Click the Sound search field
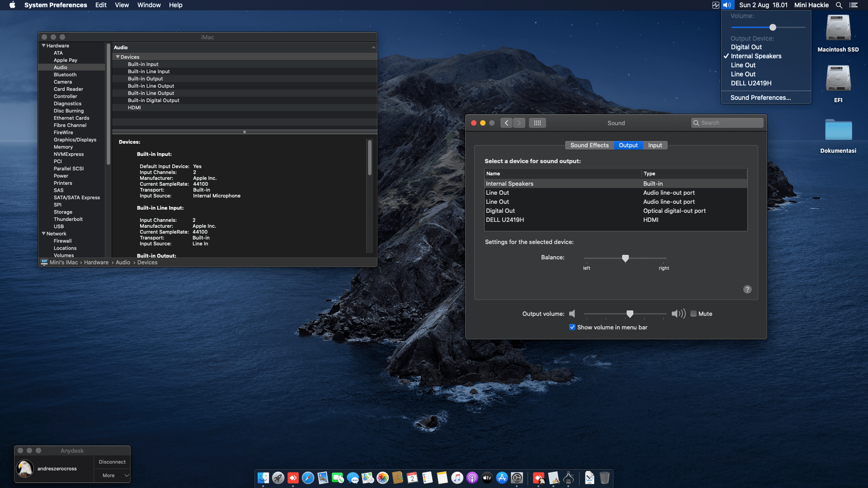 click(x=730, y=123)
